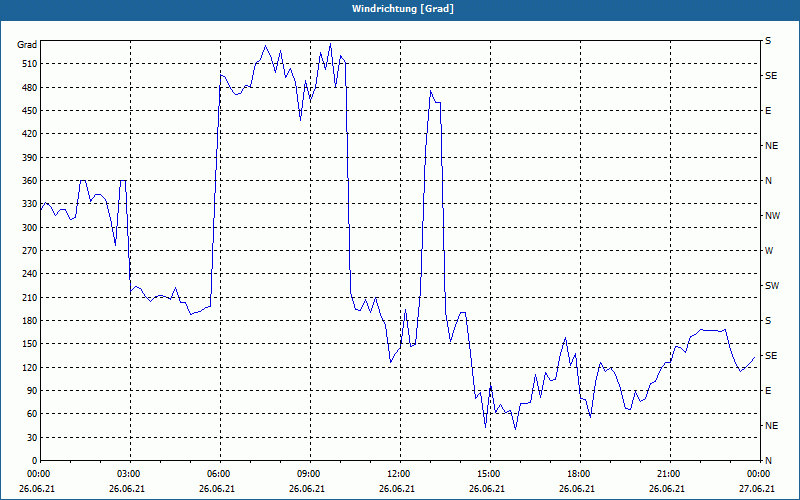Select the 450 y-axis value
800x500 pixels.
[x=30, y=111]
